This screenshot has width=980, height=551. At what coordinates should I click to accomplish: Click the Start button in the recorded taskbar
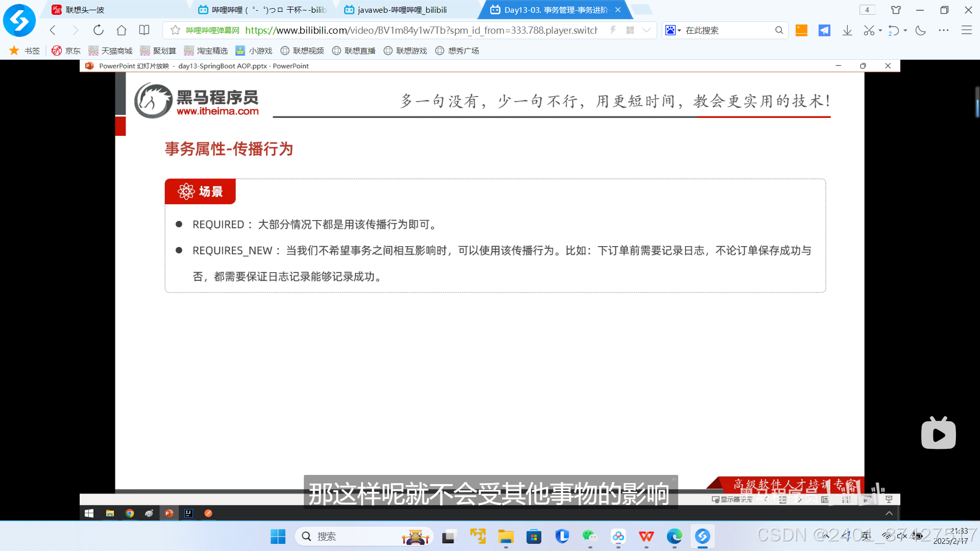[89, 513]
